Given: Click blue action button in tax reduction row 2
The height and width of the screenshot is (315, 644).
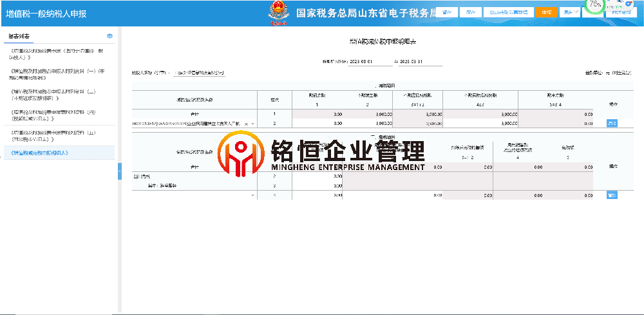Looking at the screenshot, I should (612, 123).
